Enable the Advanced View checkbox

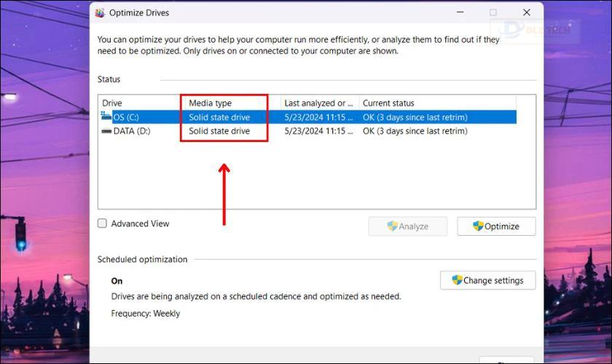[x=102, y=223]
